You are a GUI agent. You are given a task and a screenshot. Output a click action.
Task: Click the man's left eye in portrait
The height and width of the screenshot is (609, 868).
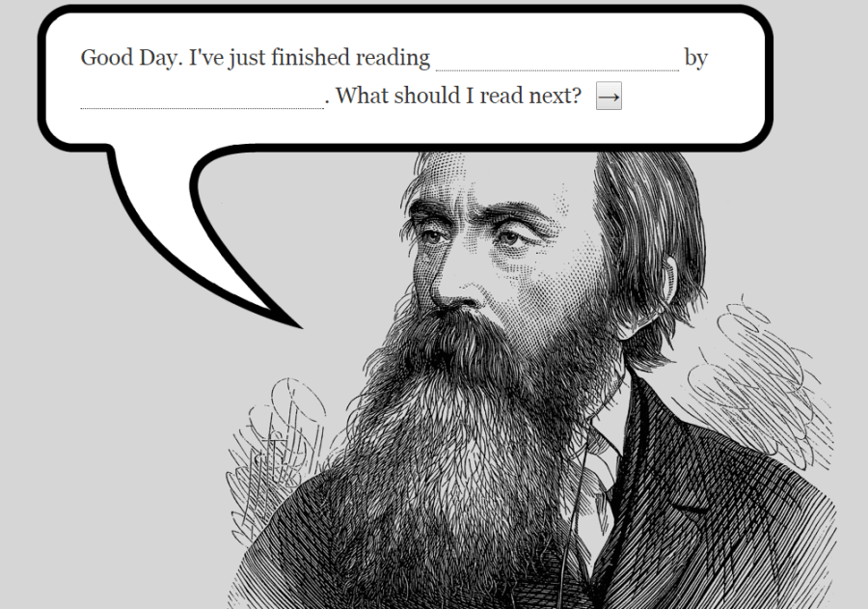pos(510,238)
